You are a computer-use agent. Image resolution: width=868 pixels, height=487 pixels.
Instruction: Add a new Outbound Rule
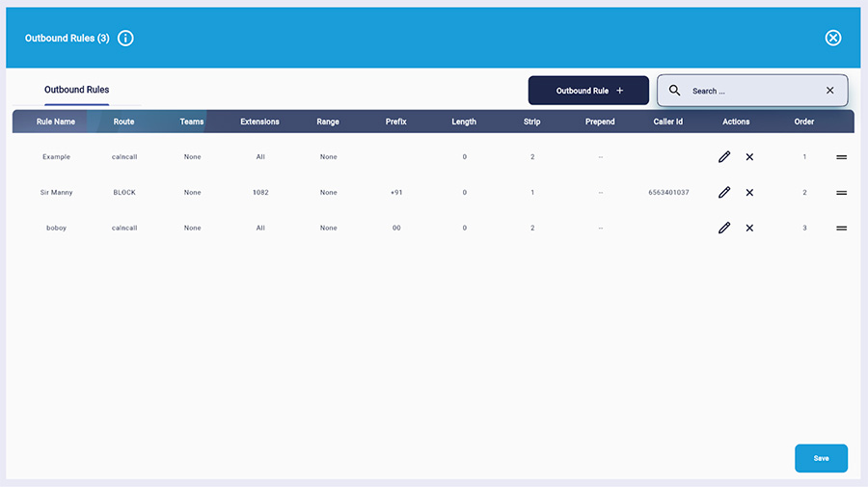click(588, 91)
